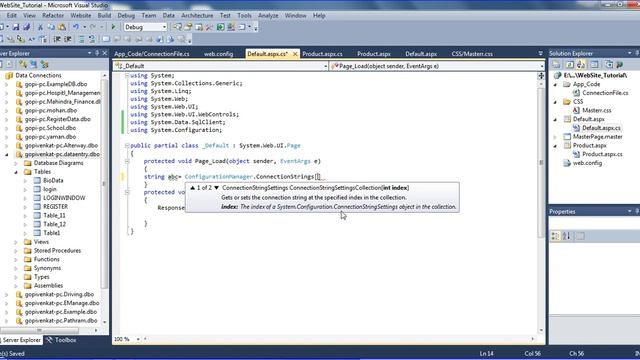Click the View Code icon in Solution Explorer

click(595, 64)
